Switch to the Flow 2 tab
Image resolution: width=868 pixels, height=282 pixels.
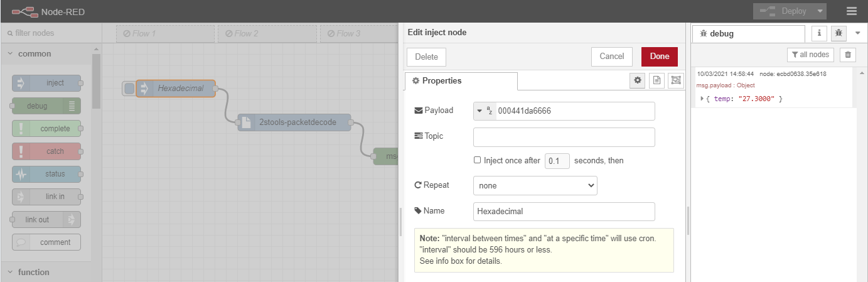pos(267,34)
